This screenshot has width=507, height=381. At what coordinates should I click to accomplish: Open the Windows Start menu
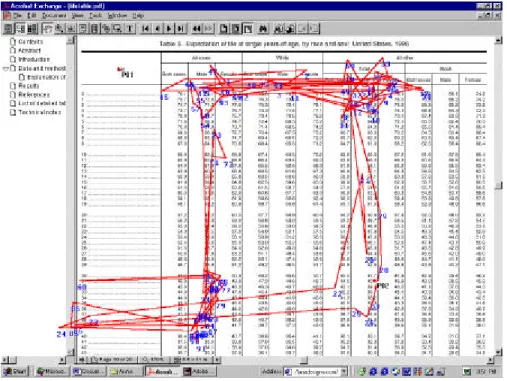15,371
